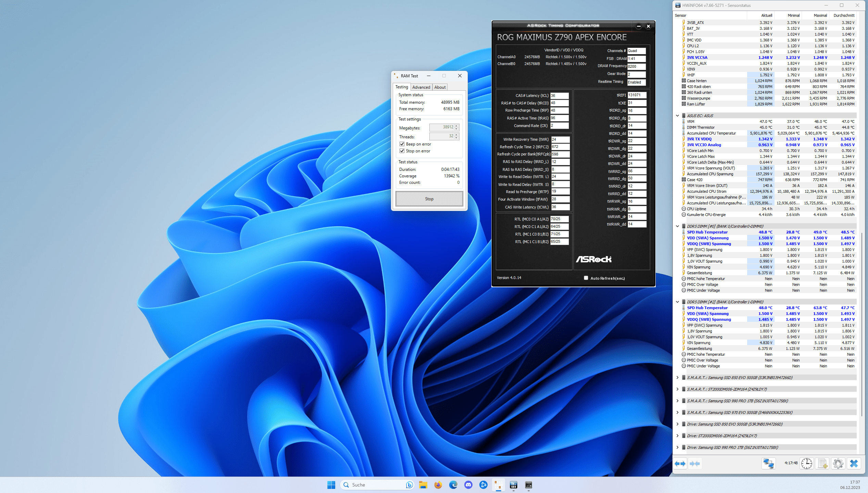Open HWiNFO sensor settings gear
Screen dimensions: 868x493
838,464
